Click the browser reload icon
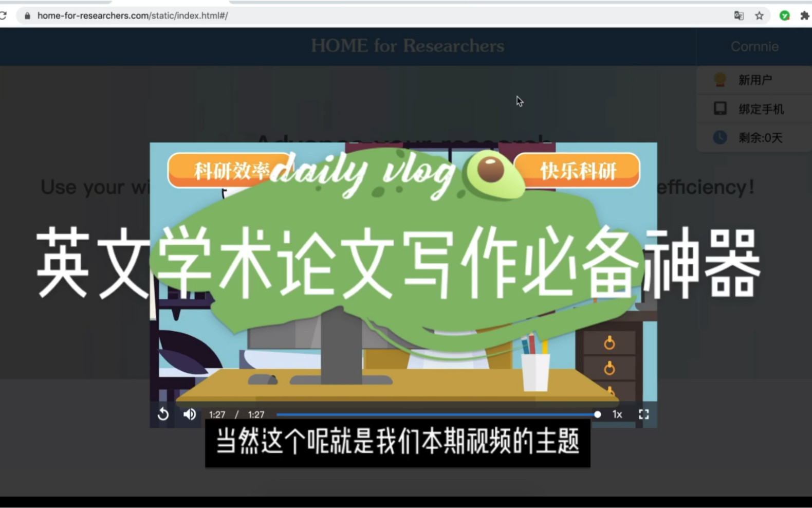The image size is (812, 508). click(x=3, y=15)
